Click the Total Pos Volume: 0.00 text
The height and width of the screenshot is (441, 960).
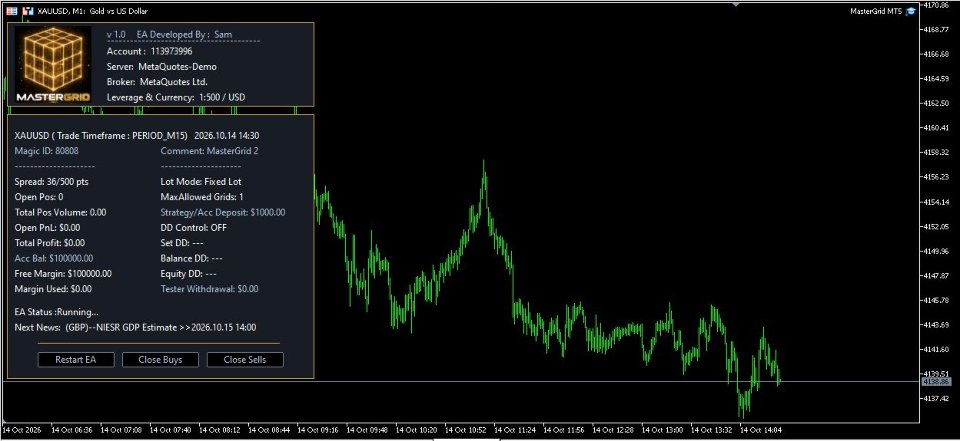coord(60,212)
